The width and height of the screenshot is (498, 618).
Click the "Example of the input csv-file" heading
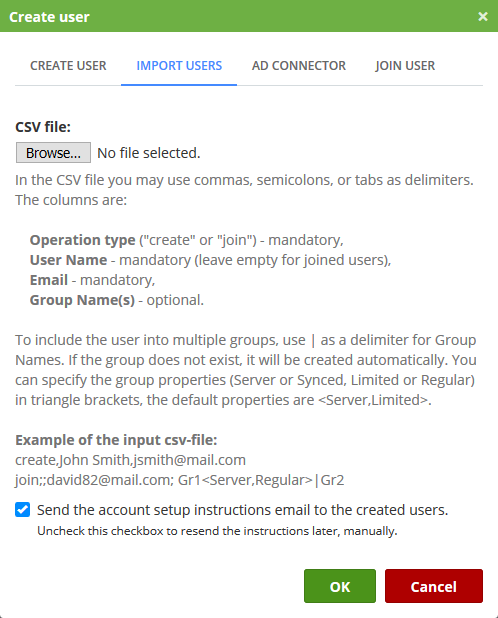116,440
